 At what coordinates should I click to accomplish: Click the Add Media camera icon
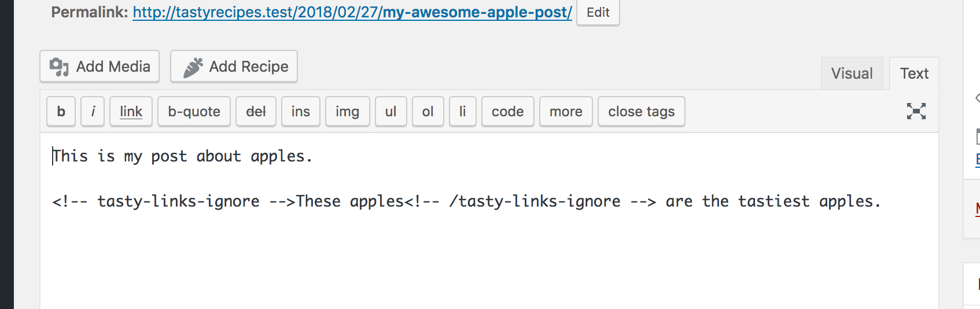pyautogui.click(x=59, y=67)
